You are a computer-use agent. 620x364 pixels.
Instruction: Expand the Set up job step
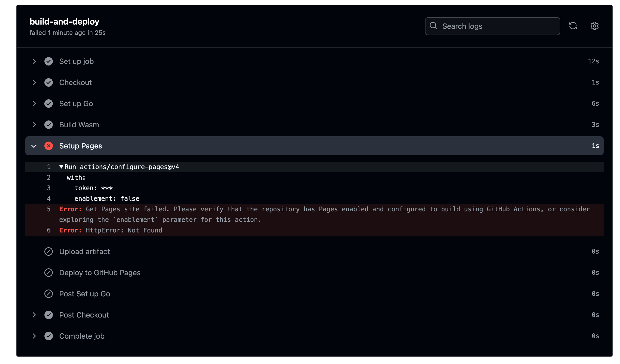[34, 61]
